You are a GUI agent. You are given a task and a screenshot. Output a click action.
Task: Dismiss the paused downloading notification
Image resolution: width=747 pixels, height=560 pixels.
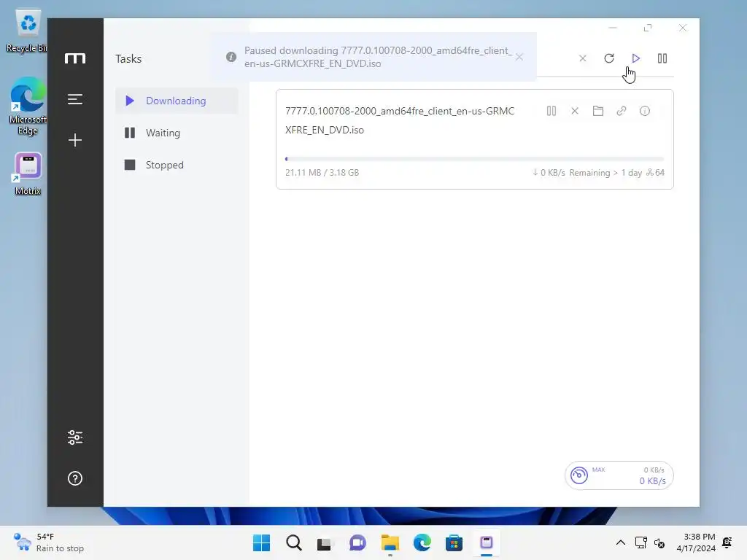point(519,57)
